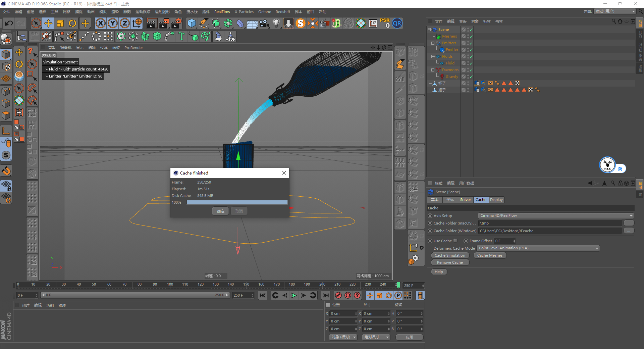This screenshot has width=644, height=349.
Task: Click frame 100 on the timeline ruler
Action: 170,285
